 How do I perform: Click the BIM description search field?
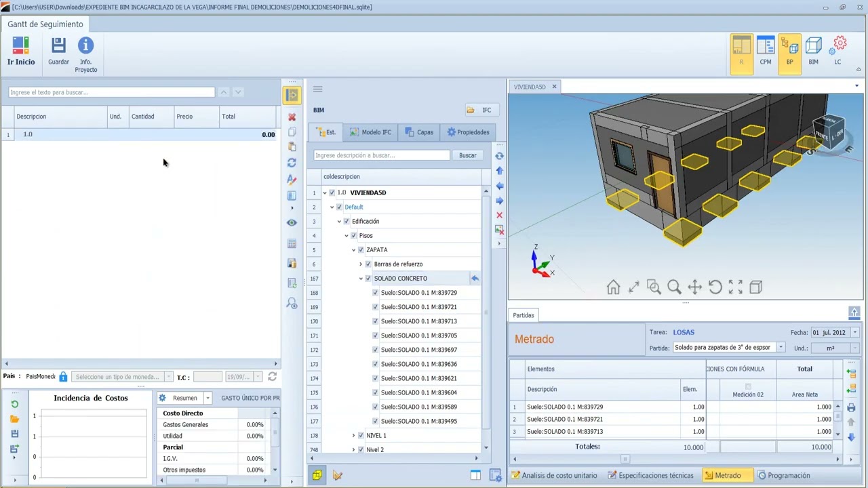pos(382,155)
